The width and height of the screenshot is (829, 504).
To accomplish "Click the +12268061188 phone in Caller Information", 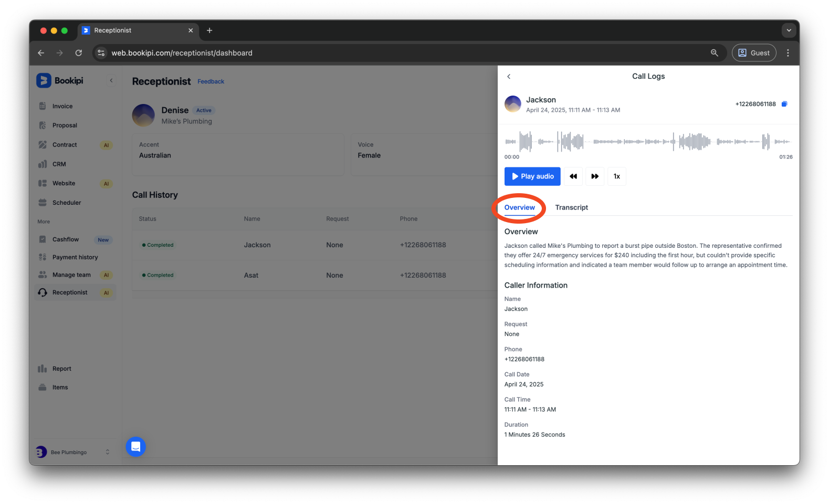I will click(x=524, y=359).
